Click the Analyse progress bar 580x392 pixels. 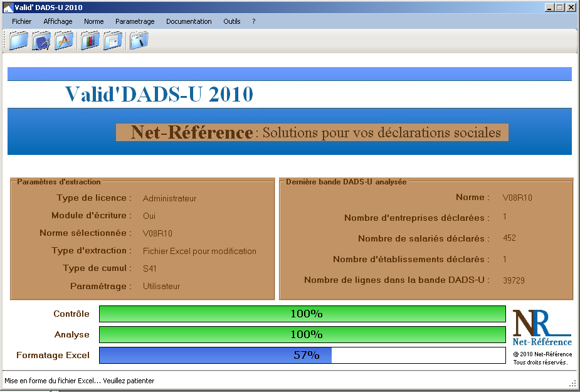click(302, 335)
